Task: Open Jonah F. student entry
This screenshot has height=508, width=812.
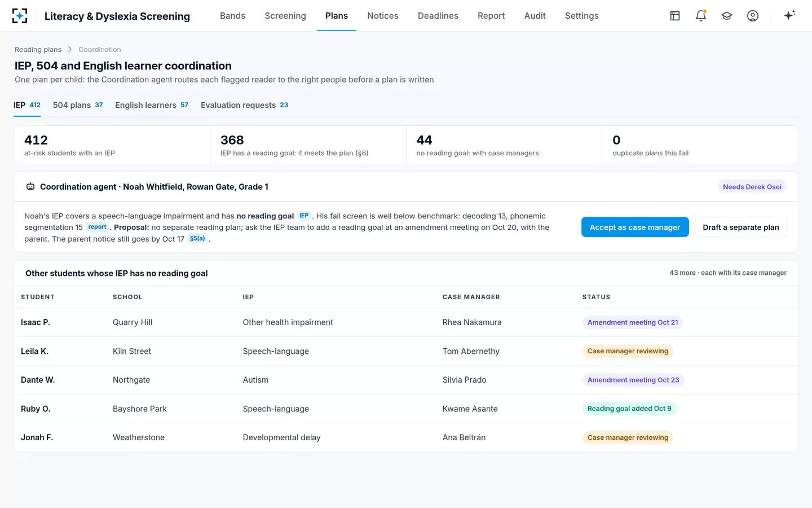Action: coord(37,437)
